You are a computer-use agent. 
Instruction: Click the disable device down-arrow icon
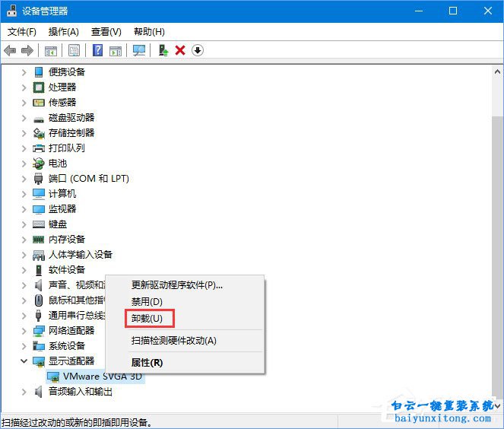pos(198,50)
